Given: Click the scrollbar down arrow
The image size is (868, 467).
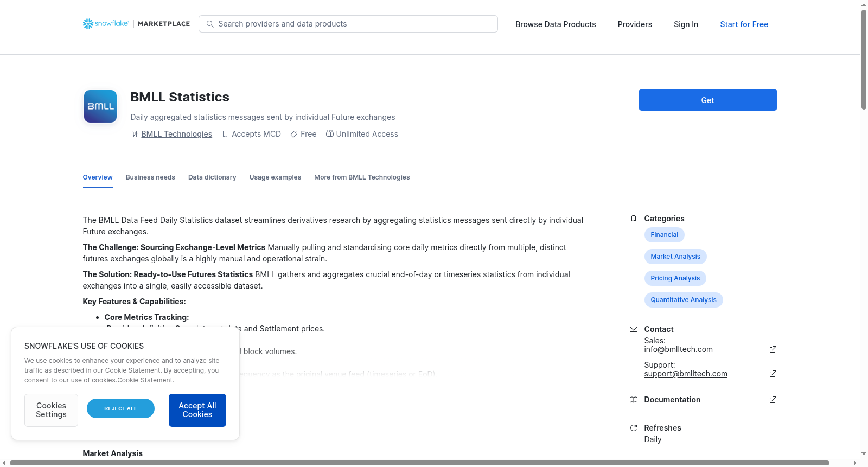Looking at the screenshot, I should tap(864, 454).
